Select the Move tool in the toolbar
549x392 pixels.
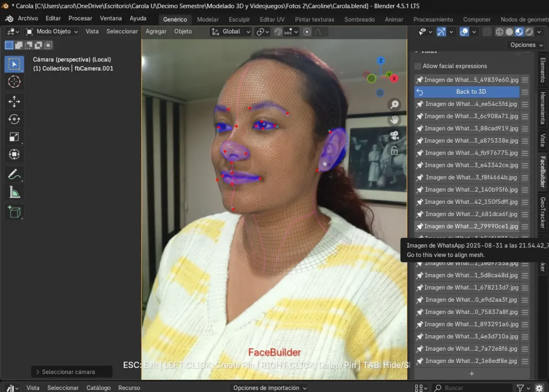tap(14, 101)
